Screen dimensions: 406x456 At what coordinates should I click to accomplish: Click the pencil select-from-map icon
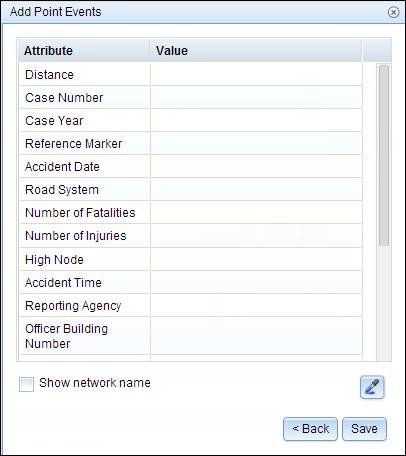372,387
